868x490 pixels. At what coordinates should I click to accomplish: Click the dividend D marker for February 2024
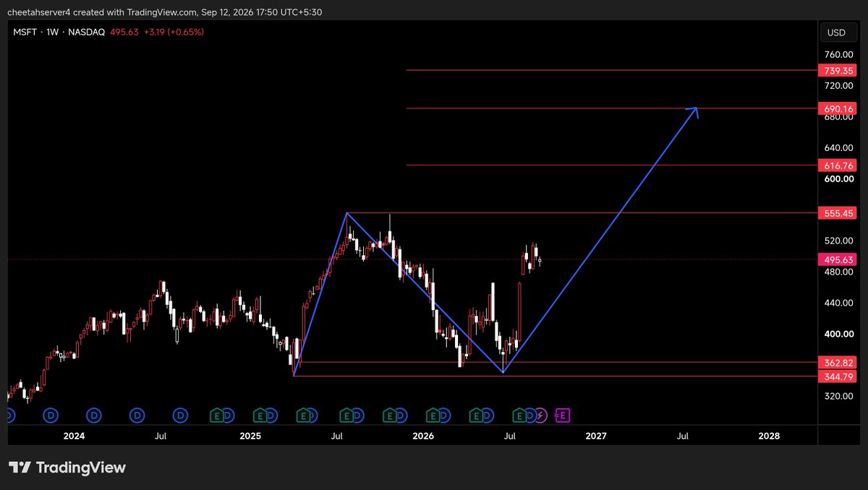point(94,416)
